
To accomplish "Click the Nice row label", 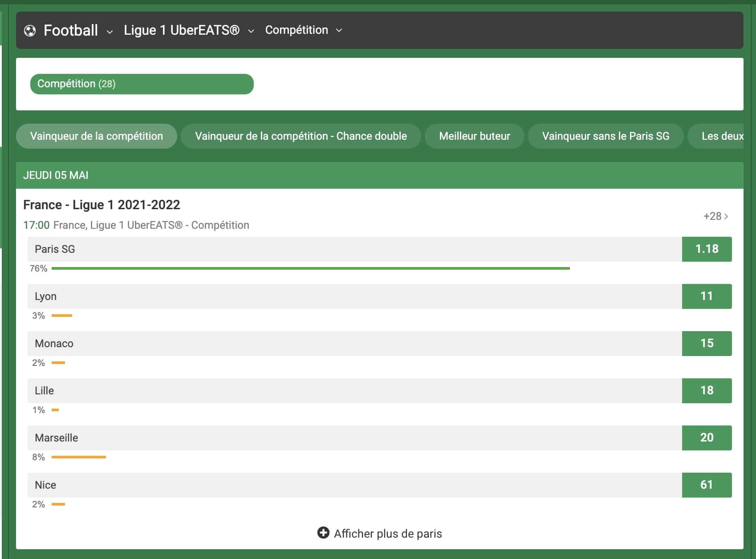I will click(45, 485).
